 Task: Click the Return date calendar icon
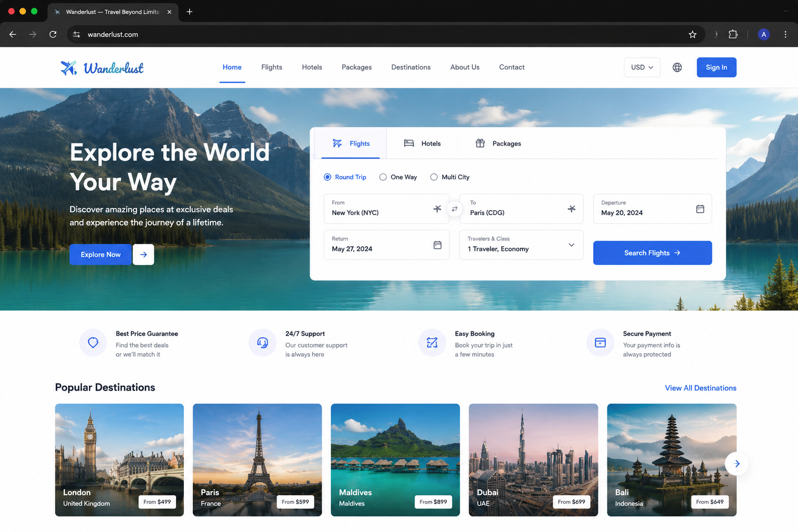pyautogui.click(x=437, y=245)
